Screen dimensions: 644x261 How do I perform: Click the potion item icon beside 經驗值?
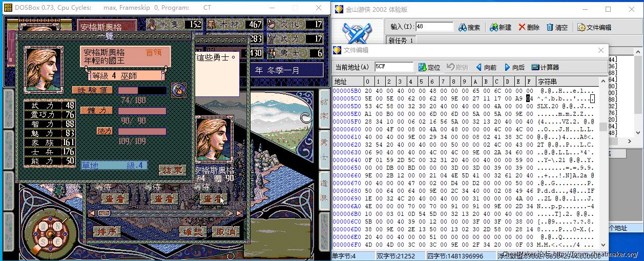tap(178, 90)
